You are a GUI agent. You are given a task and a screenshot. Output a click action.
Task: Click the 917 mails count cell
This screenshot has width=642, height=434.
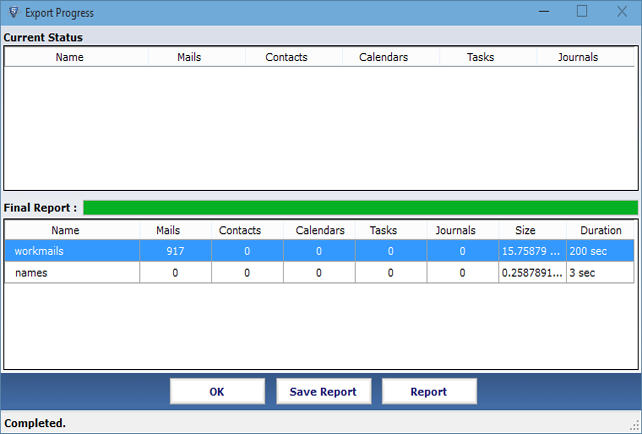175,251
